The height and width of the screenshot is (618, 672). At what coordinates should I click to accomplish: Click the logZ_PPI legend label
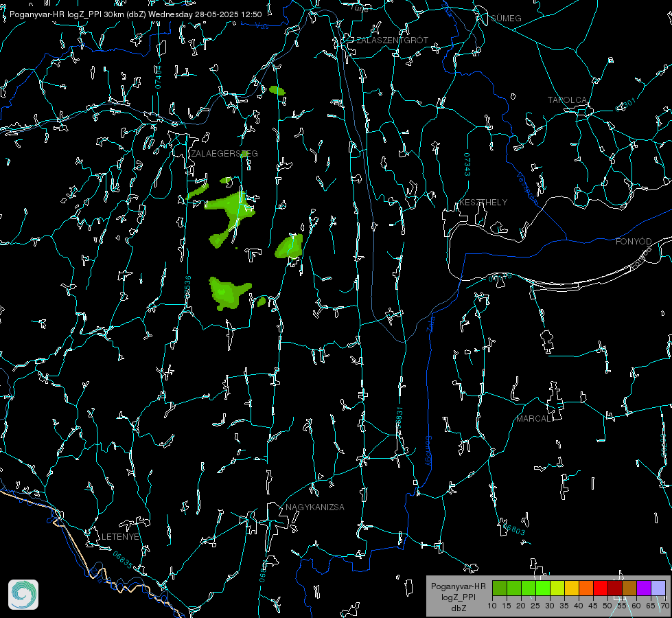458,597
